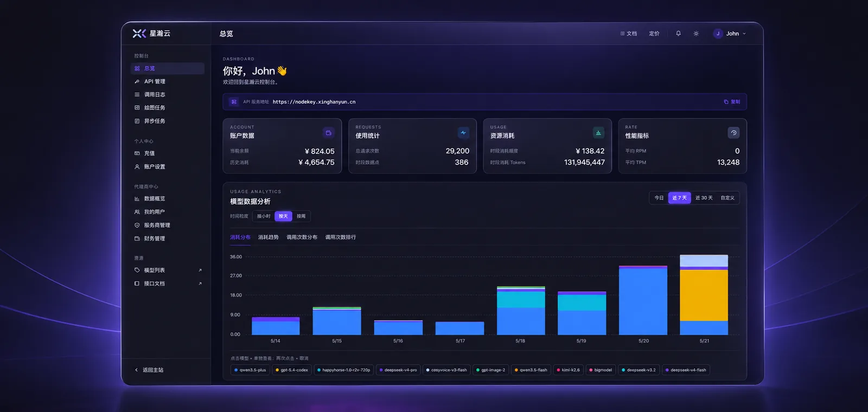Toggle happyhorse-1.0-r2v-720p legend chip
This screenshot has height=412, width=868.
click(x=344, y=370)
